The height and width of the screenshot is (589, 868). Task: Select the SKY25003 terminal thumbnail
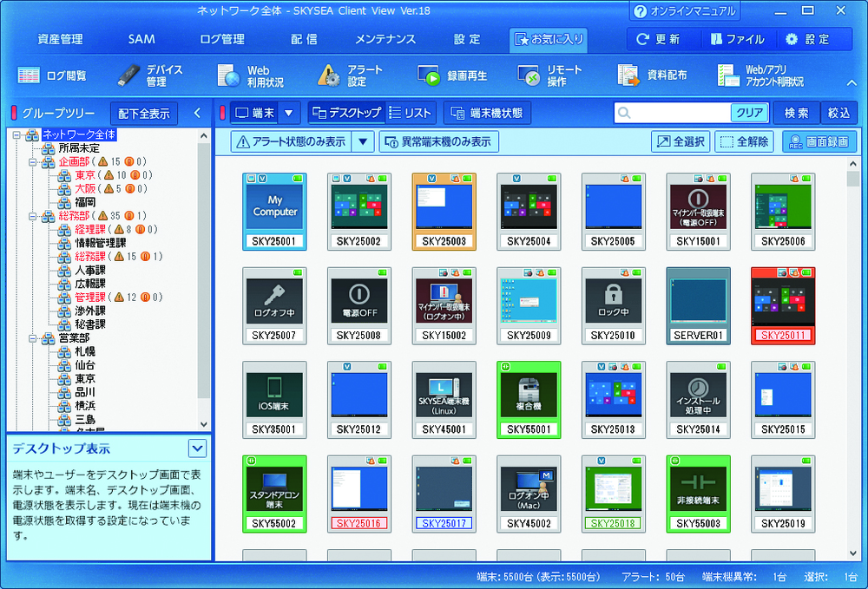pyautogui.click(x=444, y=212)
